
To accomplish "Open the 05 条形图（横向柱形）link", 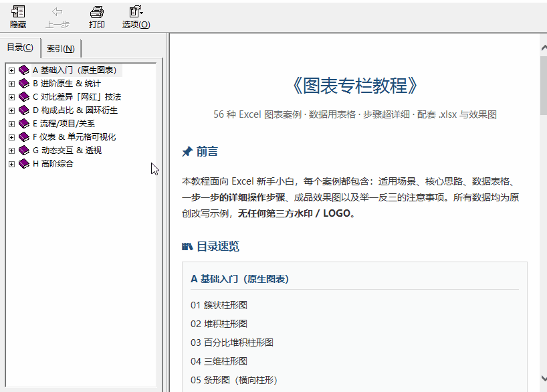I will (234, 380).
